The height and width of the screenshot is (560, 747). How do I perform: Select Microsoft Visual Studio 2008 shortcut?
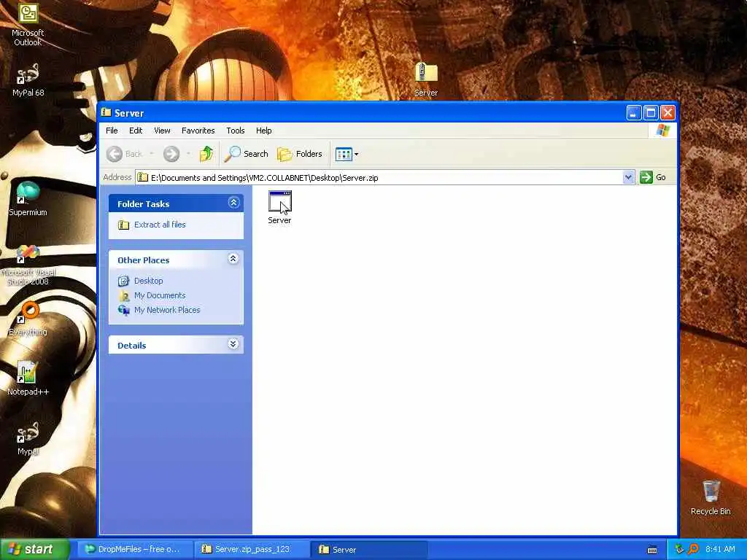[28, 265]
